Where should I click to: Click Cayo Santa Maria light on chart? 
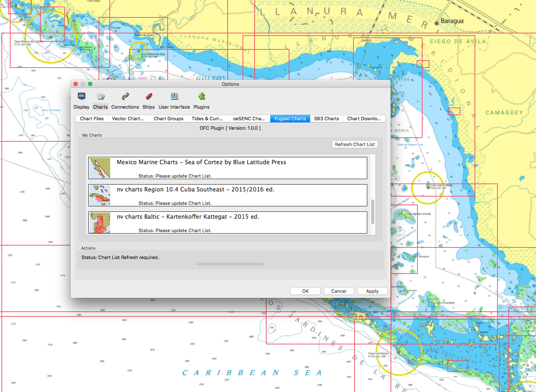(x=428, y=187)
